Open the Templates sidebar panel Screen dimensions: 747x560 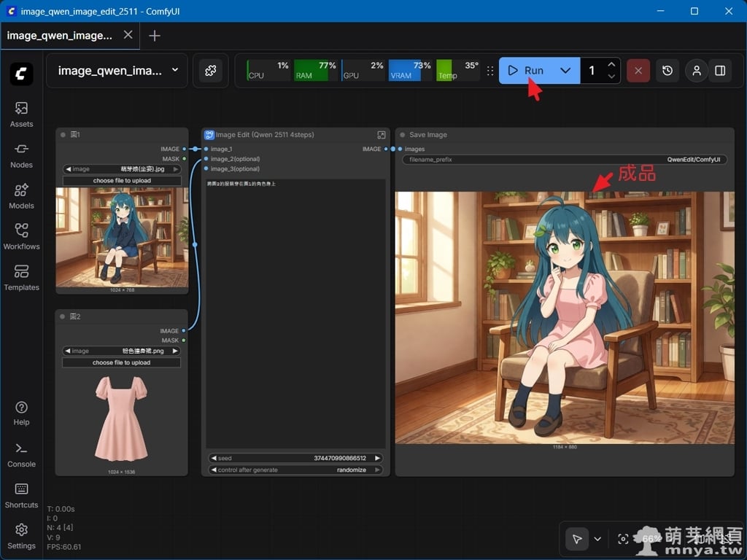coord(21,277)
